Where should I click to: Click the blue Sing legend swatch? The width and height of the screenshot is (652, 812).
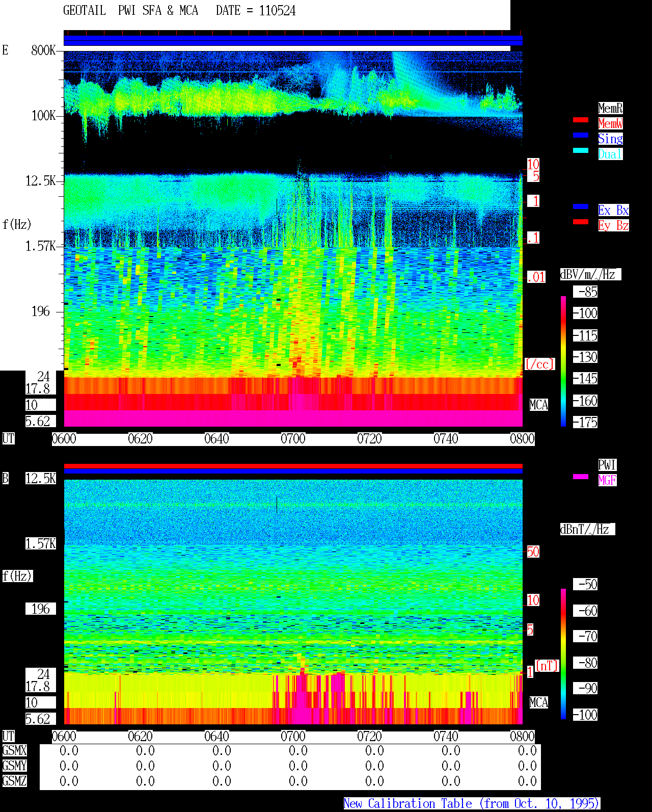581,135
